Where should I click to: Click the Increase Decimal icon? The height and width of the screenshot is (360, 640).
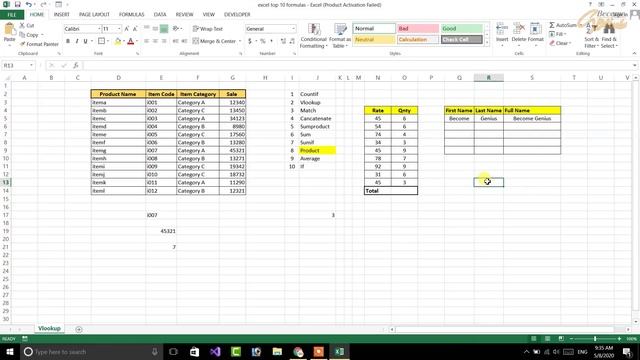point(283,41)
